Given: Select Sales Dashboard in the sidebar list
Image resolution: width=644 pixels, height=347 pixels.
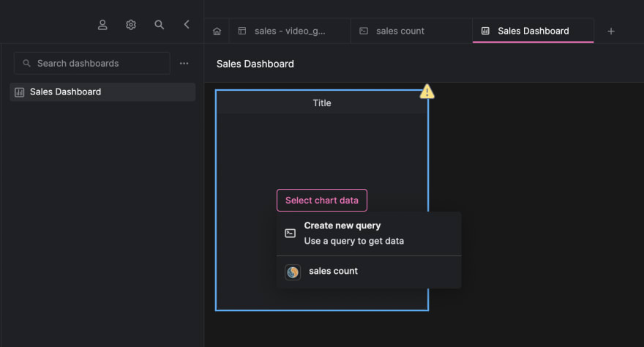Looking at the screenshot, I should point(102,92).
